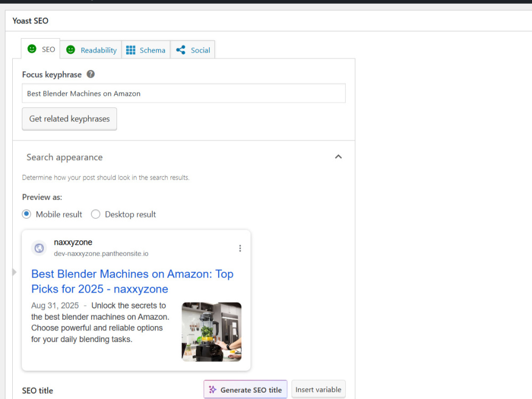This screenshot has width=532, height=399.
Task: Collapse the Search appearance section
Action: (x=338, y=157)
